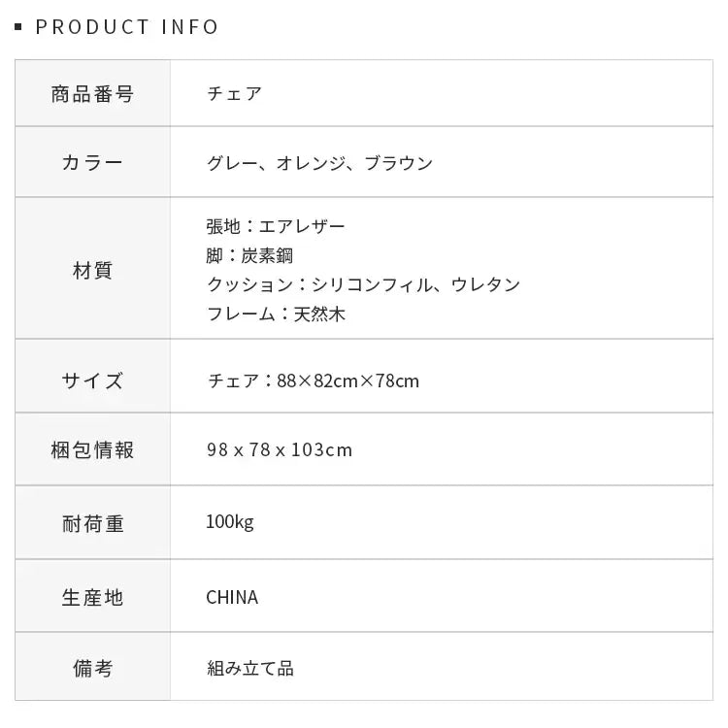Viewport: 728px width, 728px height.
Task: Click the クッション:シリコンフィル、ウレタン line
Action: 363,284
